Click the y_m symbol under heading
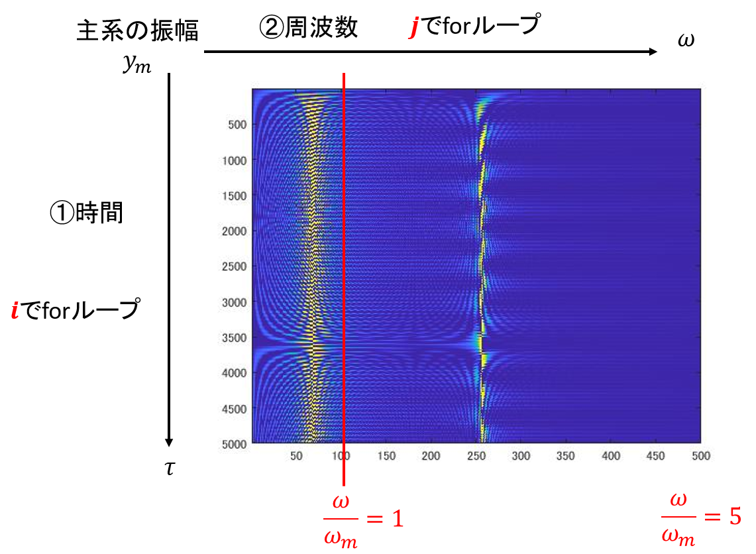Screen dimensions: 756x554 click(137, 63)
